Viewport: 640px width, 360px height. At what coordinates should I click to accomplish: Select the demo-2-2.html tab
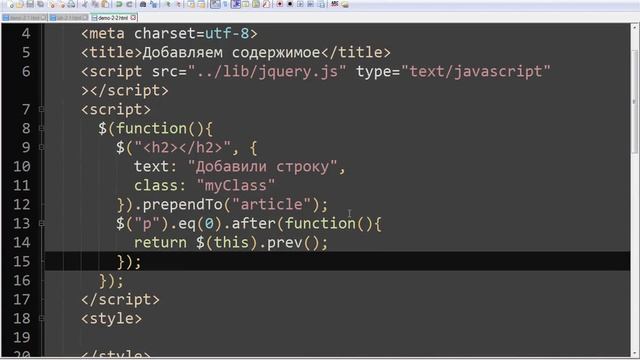tap(113, 18)
